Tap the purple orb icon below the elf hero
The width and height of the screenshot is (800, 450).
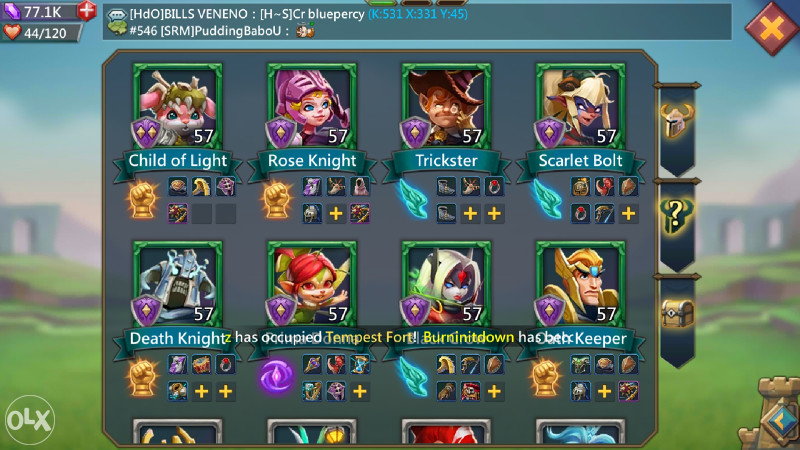tap(276, 376)
